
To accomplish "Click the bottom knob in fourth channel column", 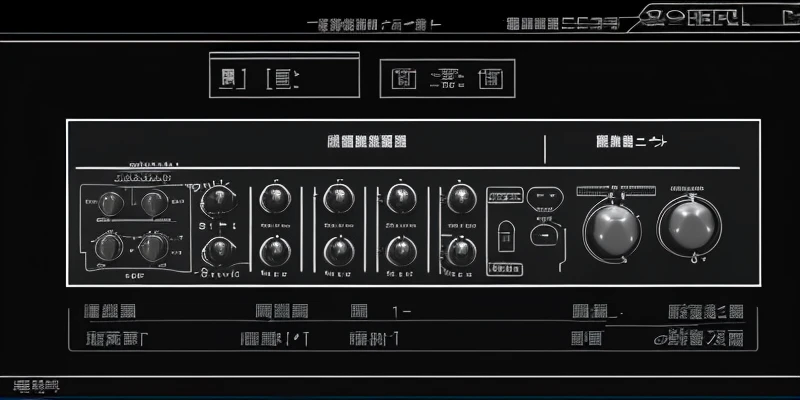I will click(460, 251).
